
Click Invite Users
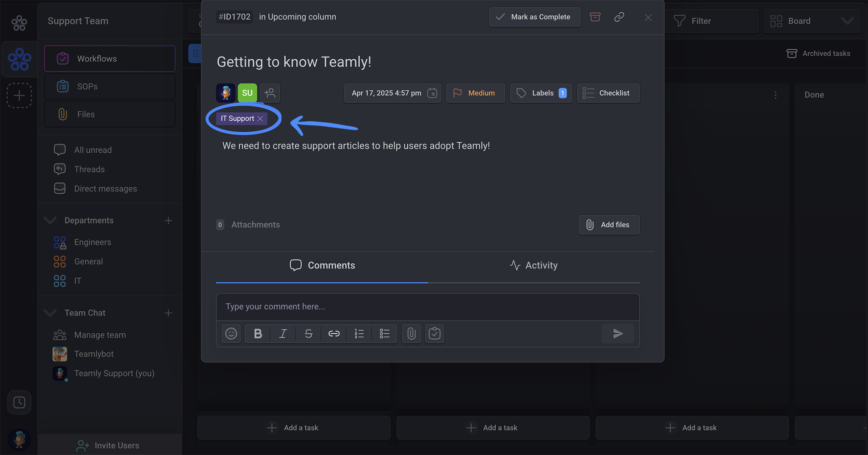(108, 445)
